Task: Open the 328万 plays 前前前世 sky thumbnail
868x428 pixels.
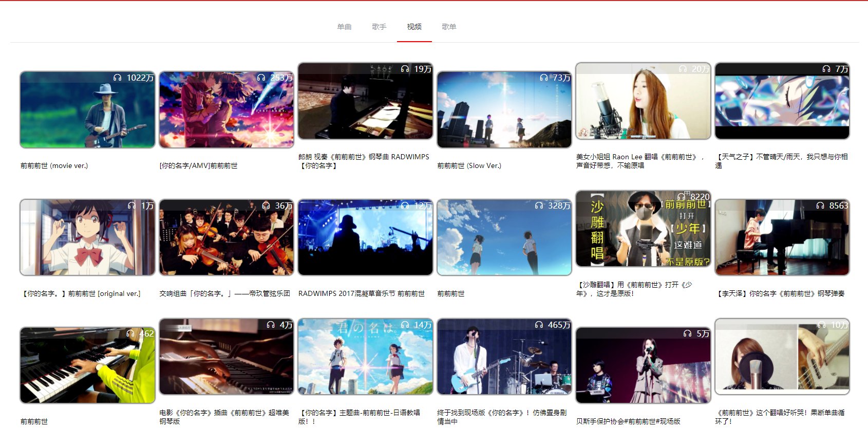Action: (504, 237)
